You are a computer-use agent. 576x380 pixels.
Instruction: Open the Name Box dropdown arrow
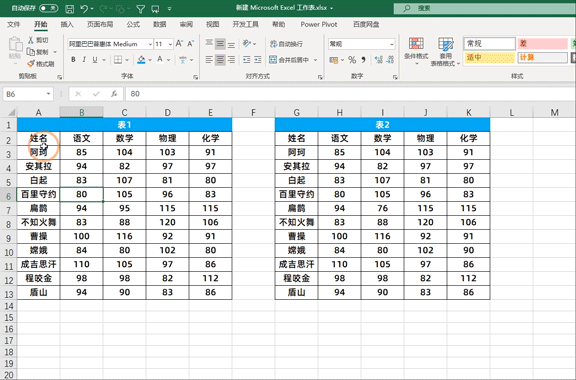pos(48,94)
